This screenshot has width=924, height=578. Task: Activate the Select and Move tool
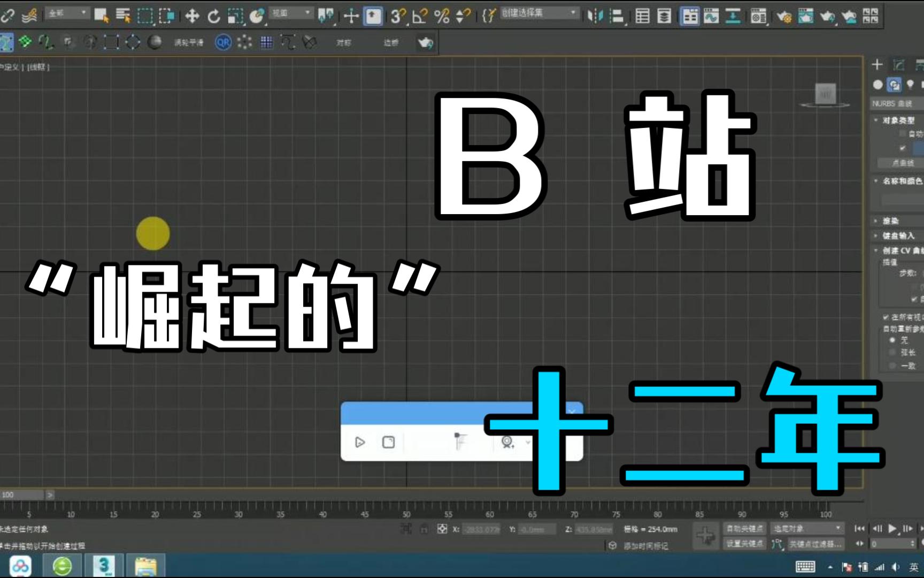192,16
